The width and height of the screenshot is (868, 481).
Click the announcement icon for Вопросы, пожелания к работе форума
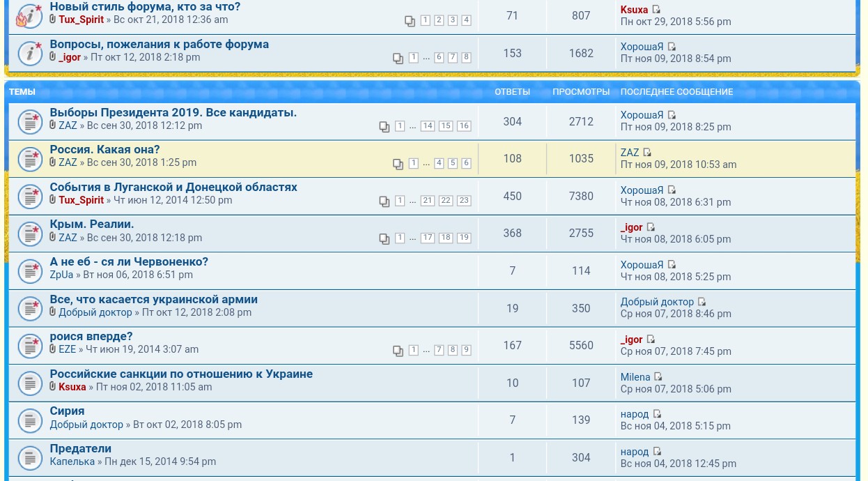pyautogui.click(x=29, y=54)
